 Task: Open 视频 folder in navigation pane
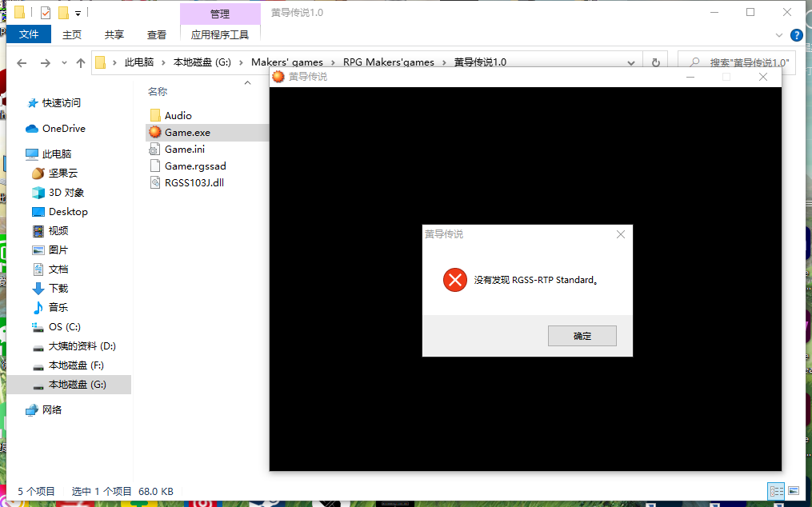[58, 231]
